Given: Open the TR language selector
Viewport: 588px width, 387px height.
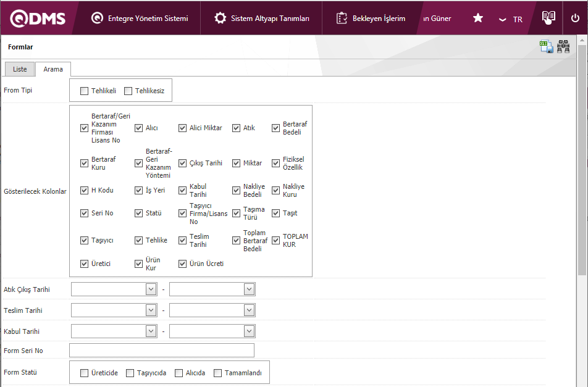Looking at the screenshot, I should coord(511,19).
